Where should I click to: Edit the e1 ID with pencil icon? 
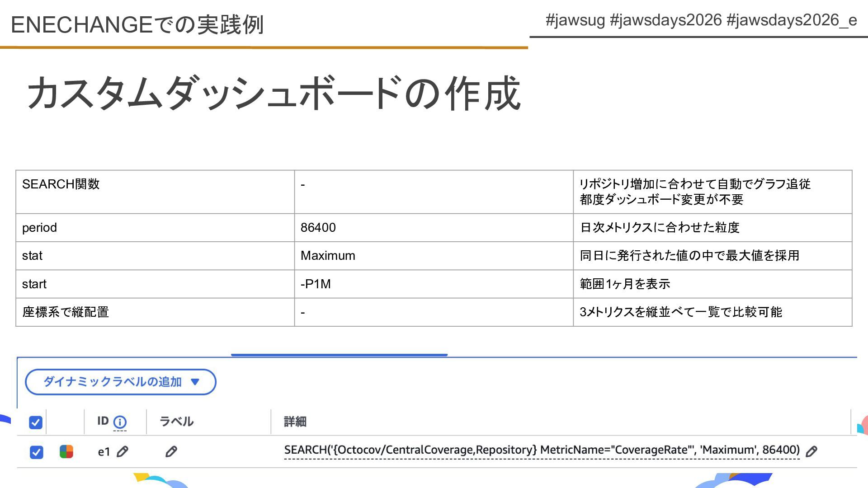click(123, 451)
